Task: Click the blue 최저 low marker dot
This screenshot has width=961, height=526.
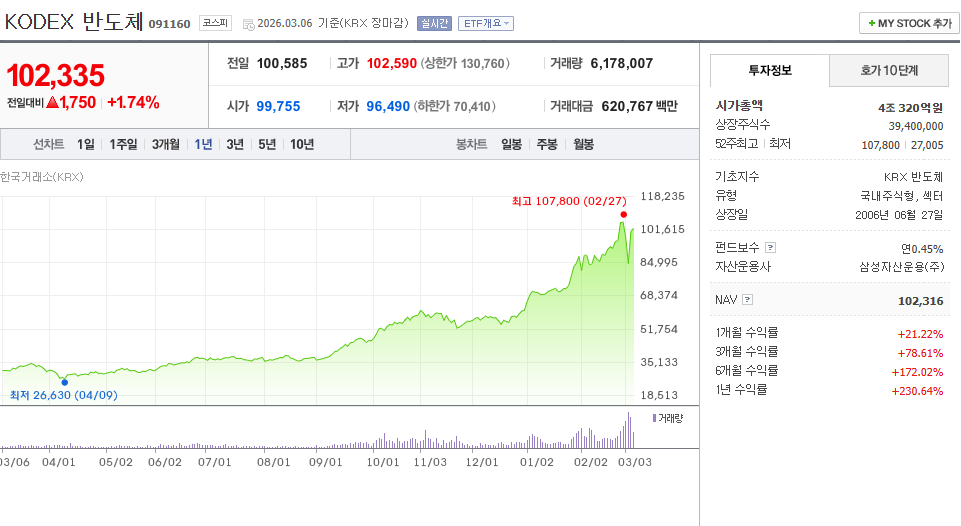Action: point(65,383)
